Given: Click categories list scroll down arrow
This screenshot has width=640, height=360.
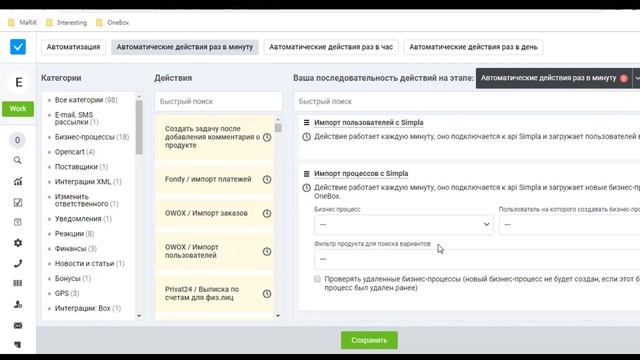Looking at the screenshot, I should [x=139, y=316].
